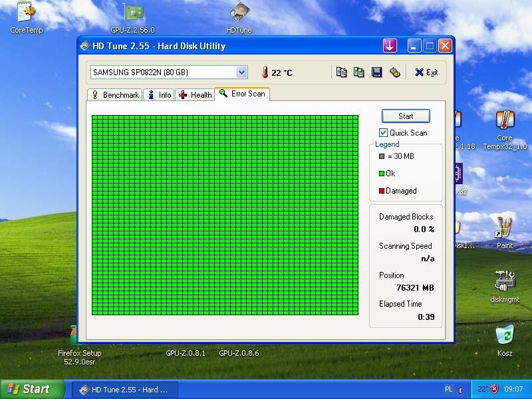Image resolution: width=532 pixels, height=399 pixels.
Task: Click the Damaged Blocks 0.0 % value
Action: click(424, 229)
